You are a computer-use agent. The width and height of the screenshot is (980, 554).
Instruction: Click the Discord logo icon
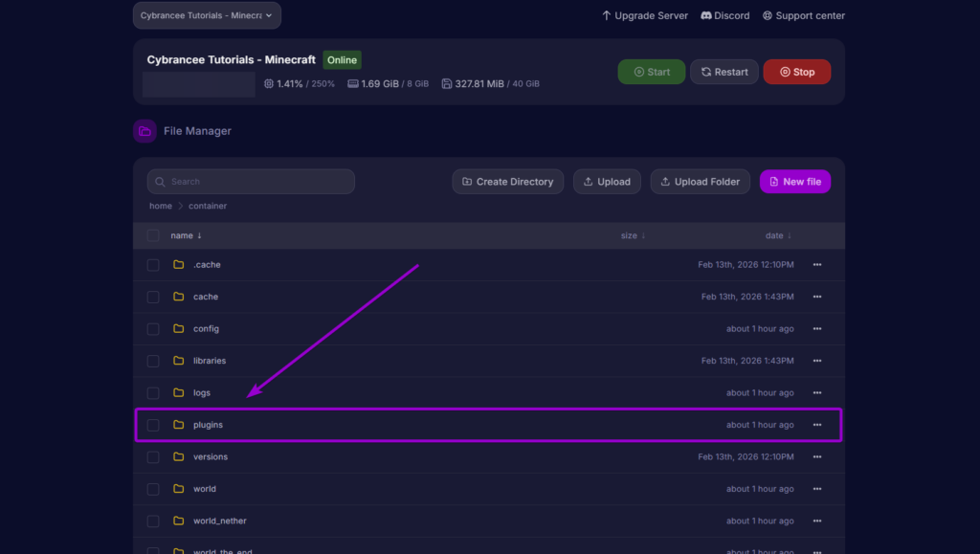point(706,15)
